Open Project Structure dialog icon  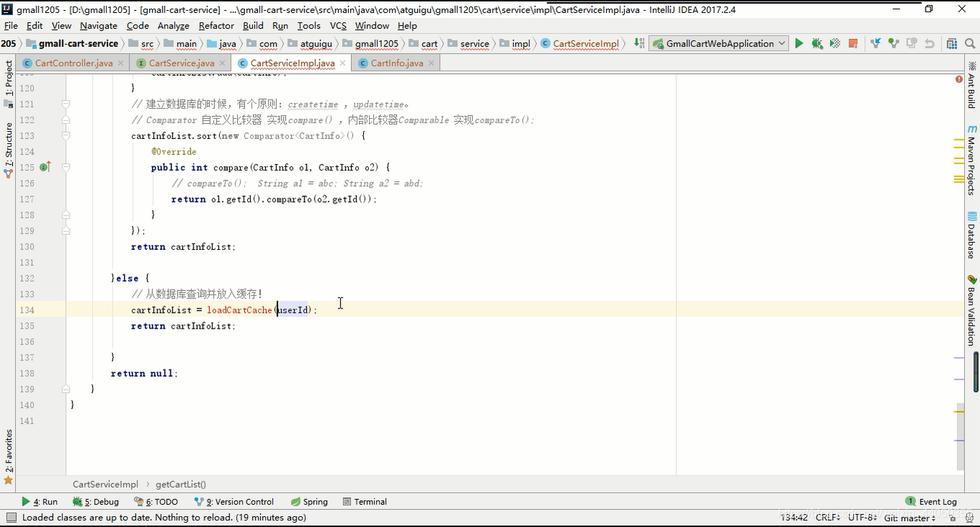click(x=951, y=44)
